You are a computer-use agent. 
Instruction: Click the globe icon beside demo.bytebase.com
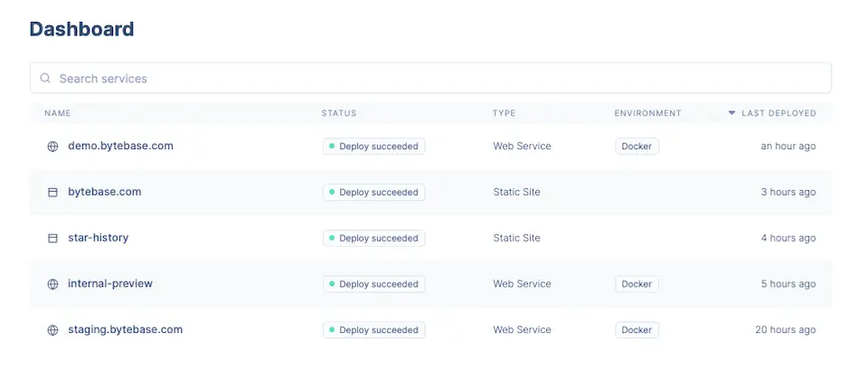coord(52,147)
